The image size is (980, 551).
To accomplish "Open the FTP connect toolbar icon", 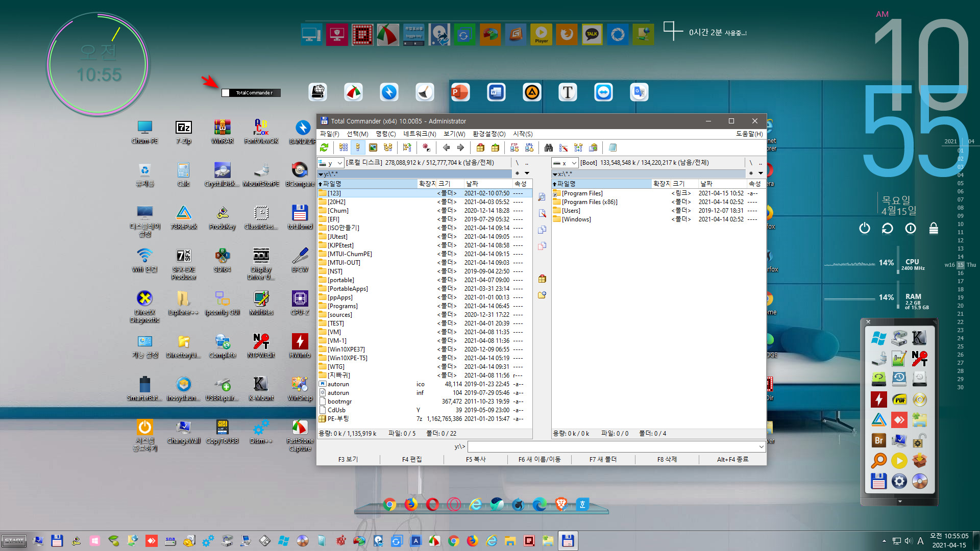I will pos(514,147).
